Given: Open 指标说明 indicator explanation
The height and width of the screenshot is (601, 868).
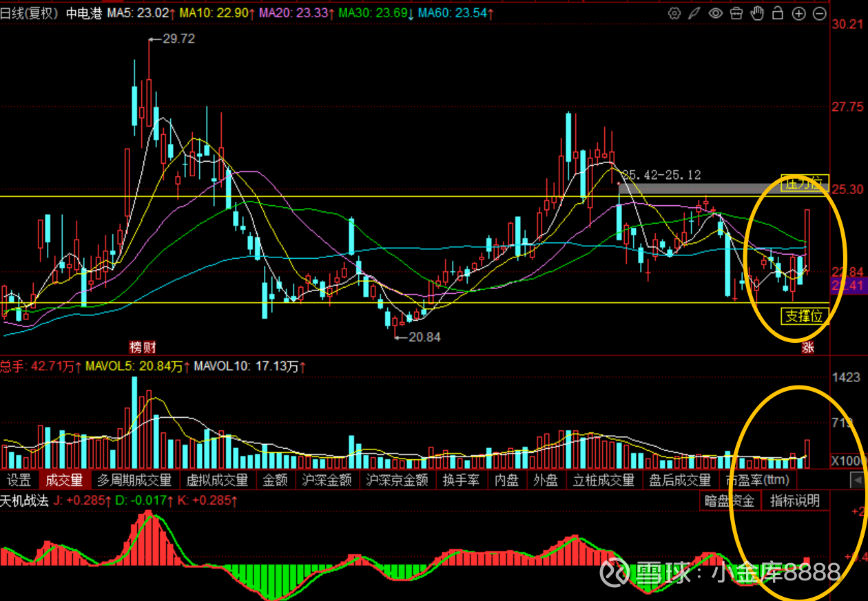Looking at the screenshot, I should [x=795, y=500].
